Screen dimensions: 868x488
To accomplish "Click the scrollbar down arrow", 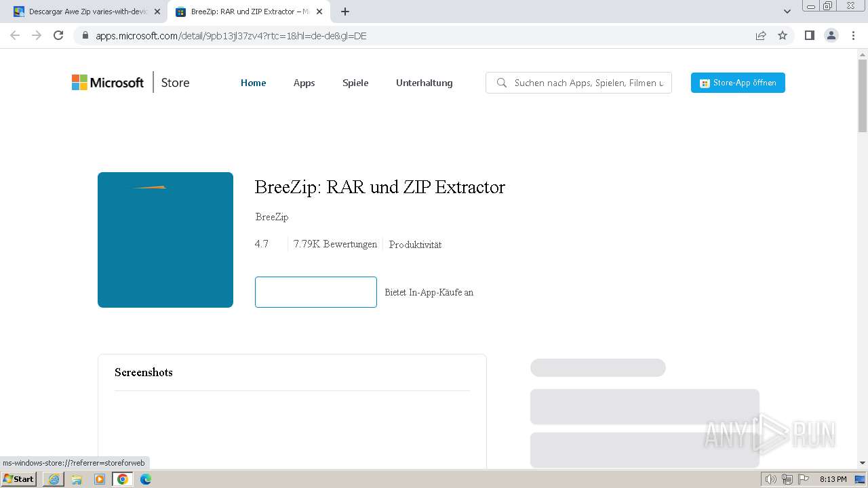I will (x=863, y=462).
